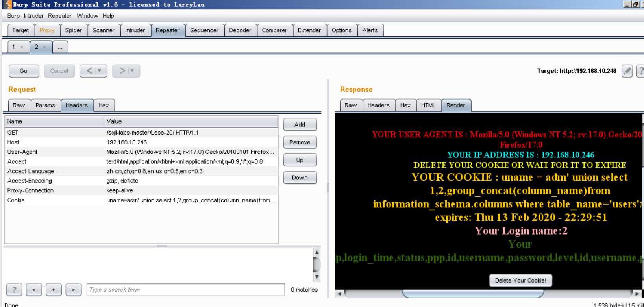Viewport: 644px width, 307px height.
Task: Click the response horizontal scrollbar thumb
Action: click(473, 294)
